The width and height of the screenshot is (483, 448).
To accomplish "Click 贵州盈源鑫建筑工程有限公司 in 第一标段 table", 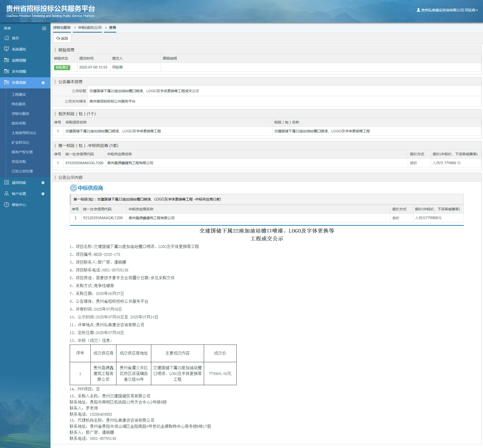I will coord(130,163).
